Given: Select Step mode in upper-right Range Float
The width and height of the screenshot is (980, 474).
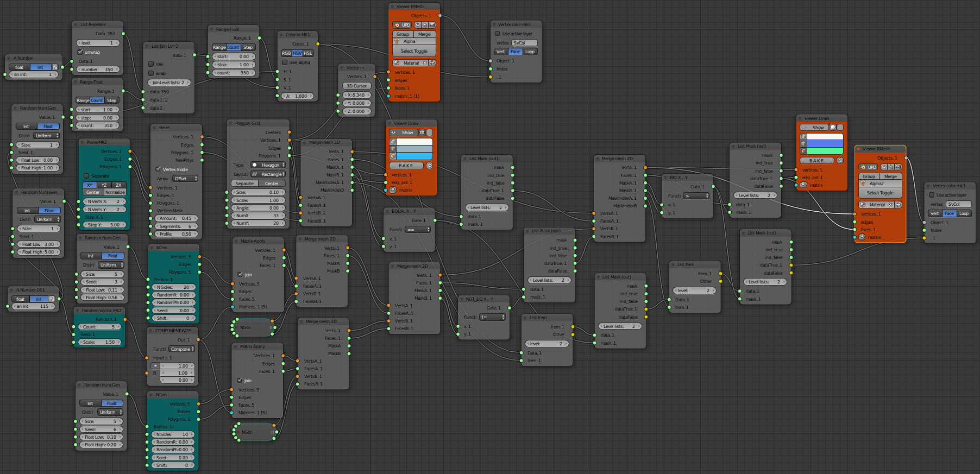Looking at the screenshot, I should pyautogui.click(x=248, y=47).
